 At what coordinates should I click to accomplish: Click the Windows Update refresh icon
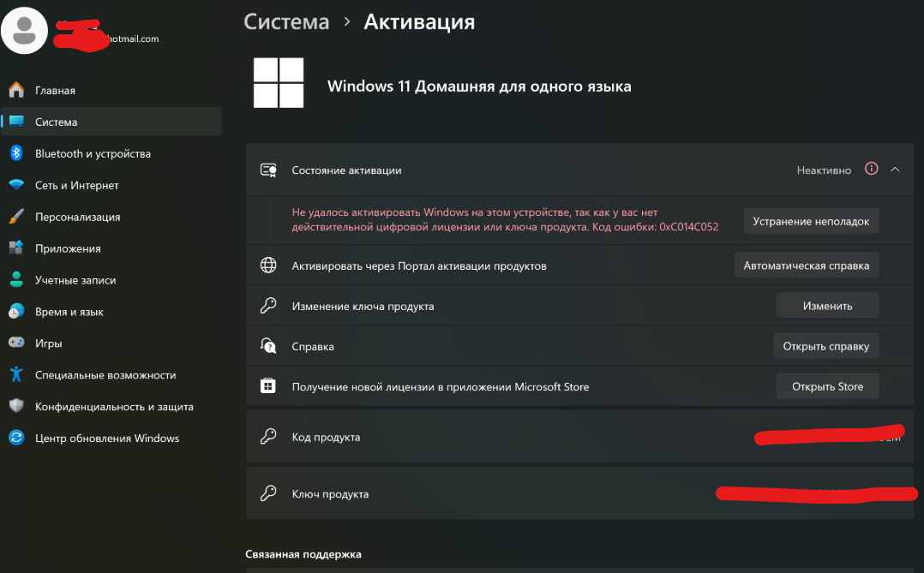[16, 438]
